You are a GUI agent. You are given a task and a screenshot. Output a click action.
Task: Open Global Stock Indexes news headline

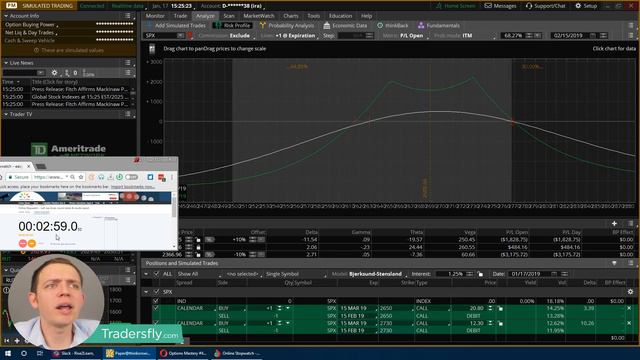click(80, 97)
